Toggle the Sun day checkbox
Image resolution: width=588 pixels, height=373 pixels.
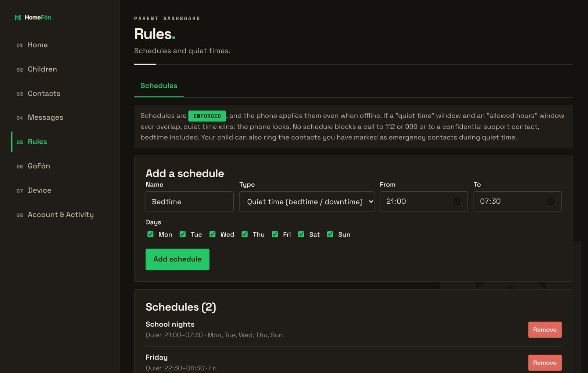(330, 234)
